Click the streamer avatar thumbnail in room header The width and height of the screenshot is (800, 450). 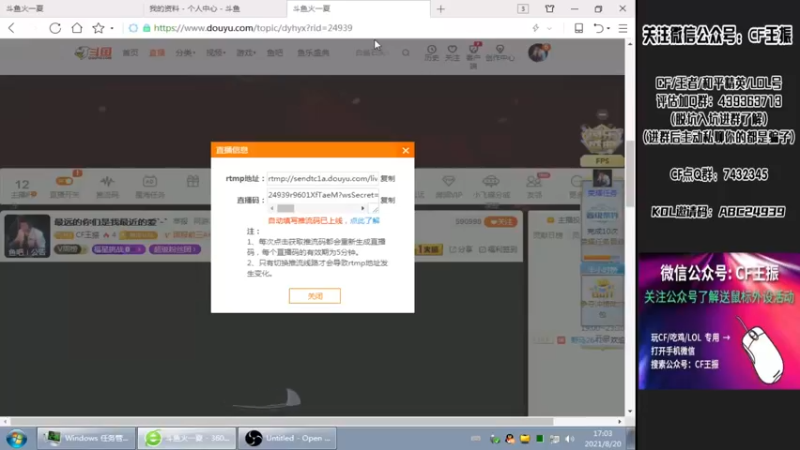tap(27, 236)
